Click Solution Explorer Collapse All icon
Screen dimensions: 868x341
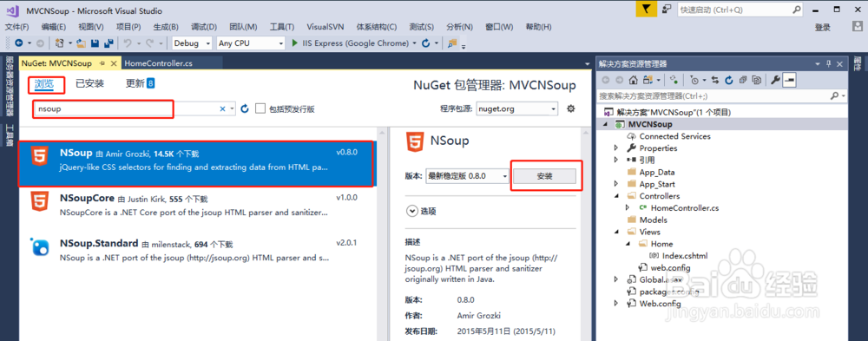[x=743, y=81]
